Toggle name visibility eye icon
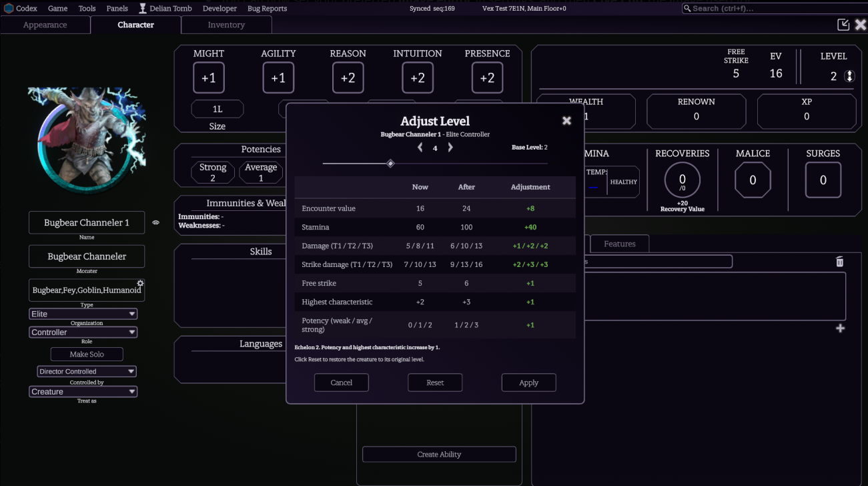 coord(155,223)
